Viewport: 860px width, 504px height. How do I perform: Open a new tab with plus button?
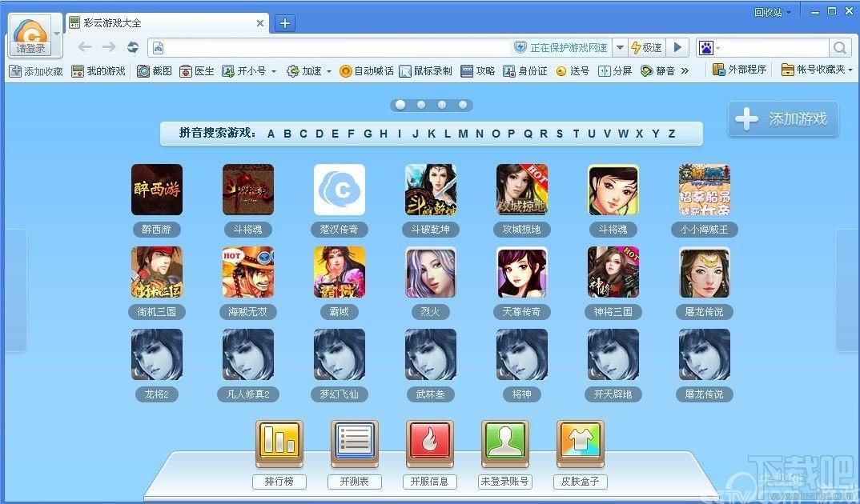[x=284, y=23]
